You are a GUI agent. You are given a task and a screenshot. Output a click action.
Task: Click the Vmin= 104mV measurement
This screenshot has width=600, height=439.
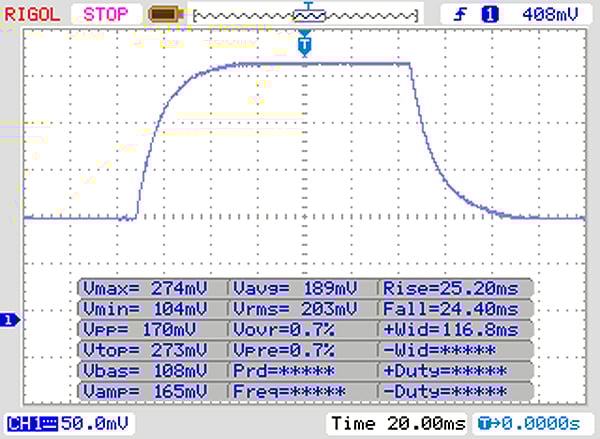pyautogui.click(x=145, y=308)
